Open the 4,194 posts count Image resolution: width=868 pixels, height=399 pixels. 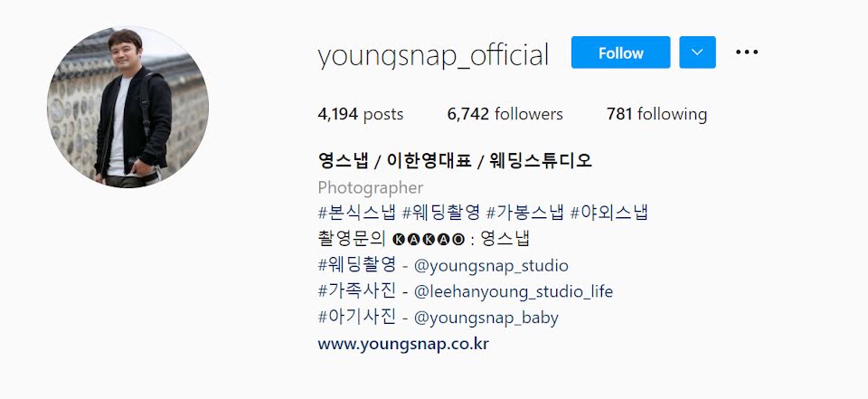(x=361, y=114)
